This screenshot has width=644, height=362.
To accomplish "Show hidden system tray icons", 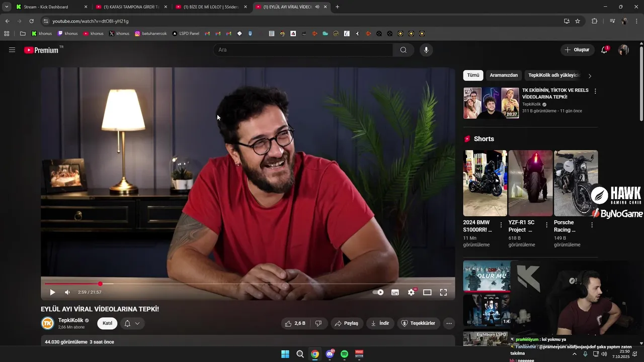I will coord(574,354).
